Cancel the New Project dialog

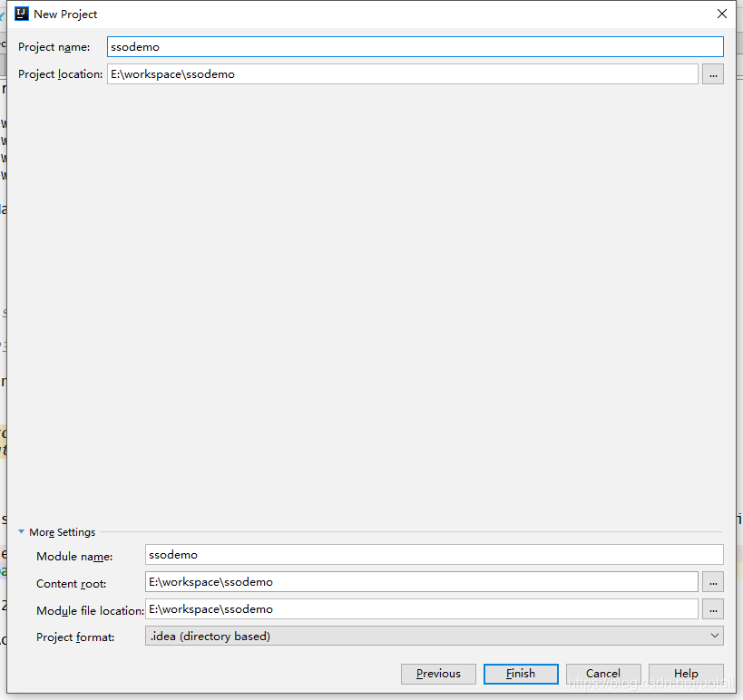pyautogui.click(x=603, y=674)
